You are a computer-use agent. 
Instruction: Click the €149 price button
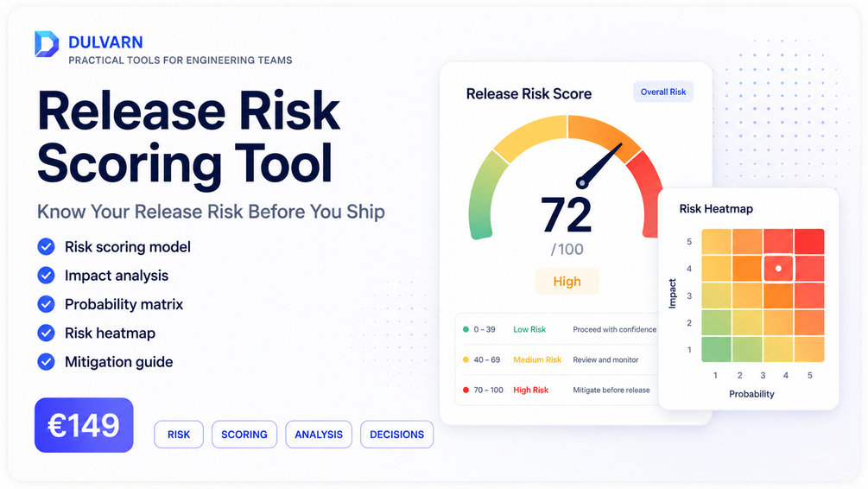pyautogui.click(x=84, y=425)
